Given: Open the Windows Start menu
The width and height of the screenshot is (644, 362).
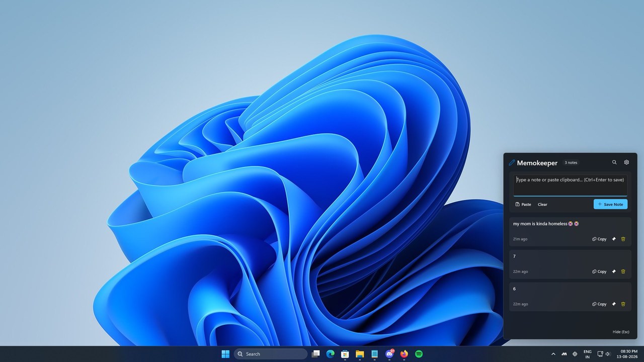Looking at the screenshot, I should pyautogui.click(x=225, y=354).
